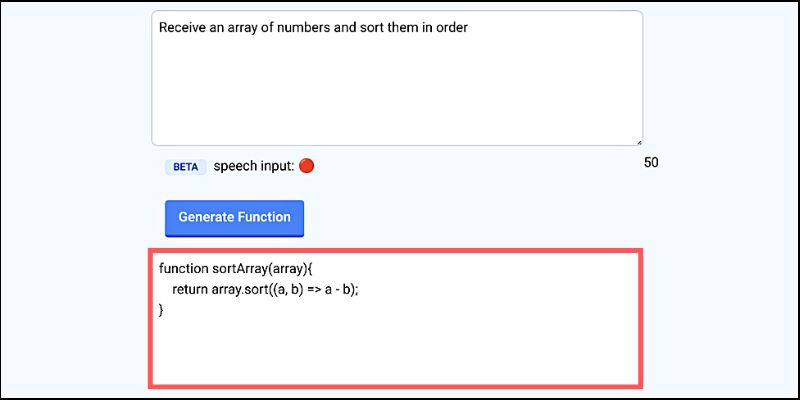Click the '(a, b)' parameters in the sort call

[x=287, y=290]
